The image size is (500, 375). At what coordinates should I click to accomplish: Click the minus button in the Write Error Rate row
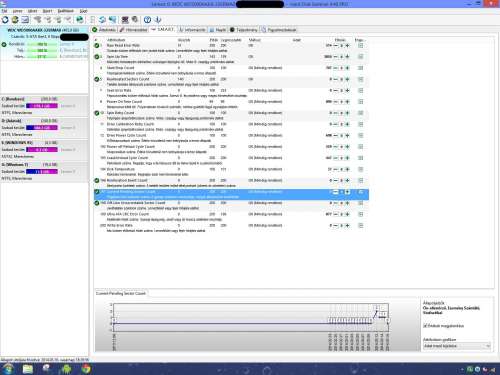pyautogui.click(x=336, y=226)
